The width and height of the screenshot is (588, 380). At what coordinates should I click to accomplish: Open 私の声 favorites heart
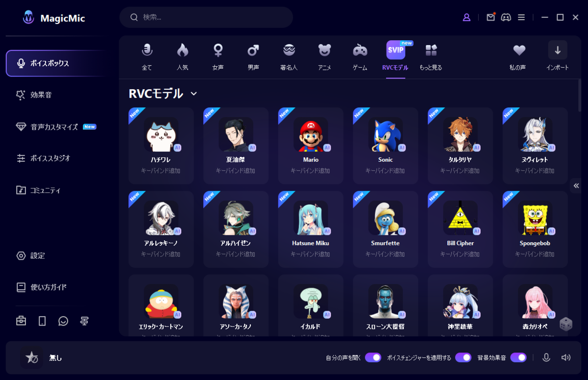(x=519, y=57)
